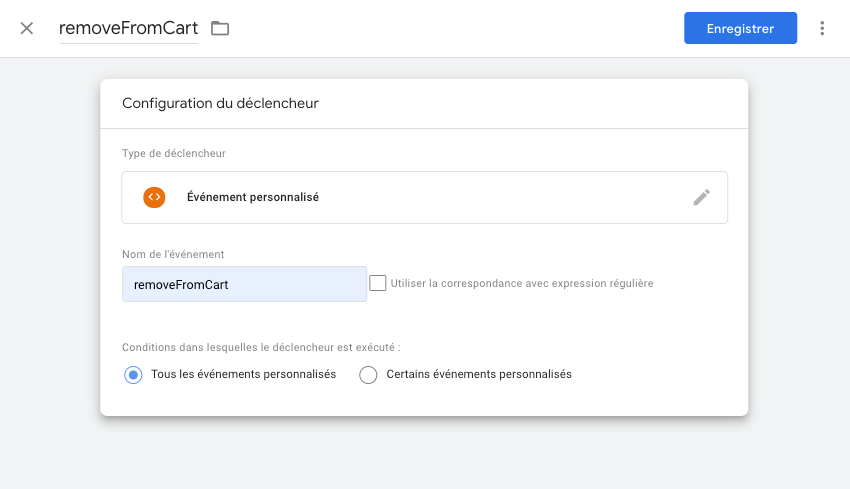Save the trigger with the Enregistrer button
Viewport: 850px width, 489px height.
point(740,28)
